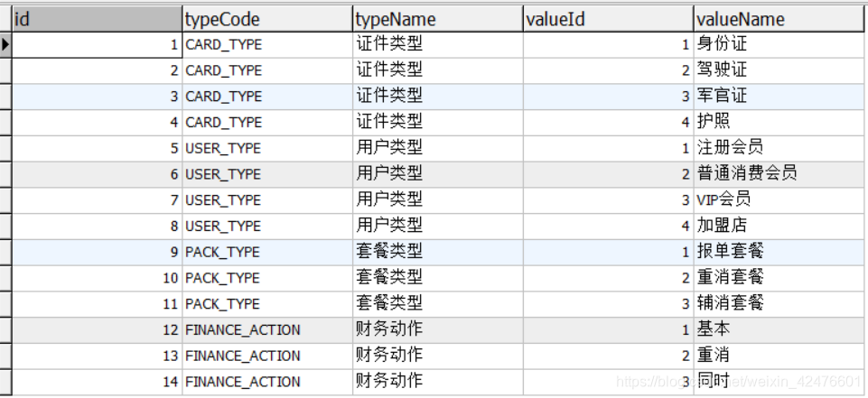Select the id cell containing 14
868x398 pixels.
pyautogui.click(x=97, y=382)
